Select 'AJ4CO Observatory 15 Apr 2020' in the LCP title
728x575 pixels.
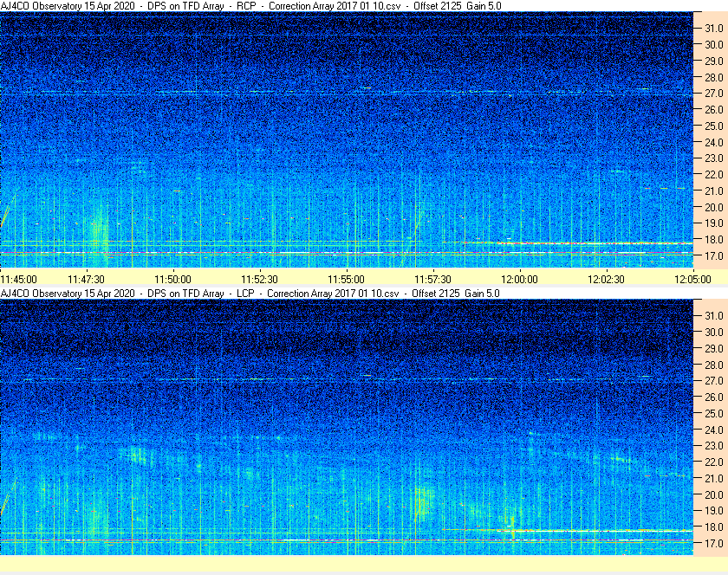coord(68,294)
